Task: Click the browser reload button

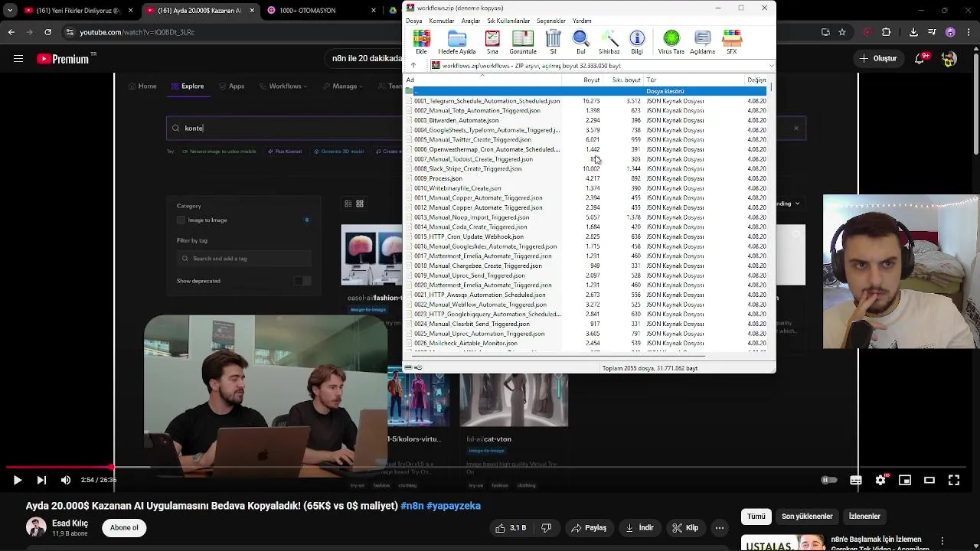Action: coord(47,32)
